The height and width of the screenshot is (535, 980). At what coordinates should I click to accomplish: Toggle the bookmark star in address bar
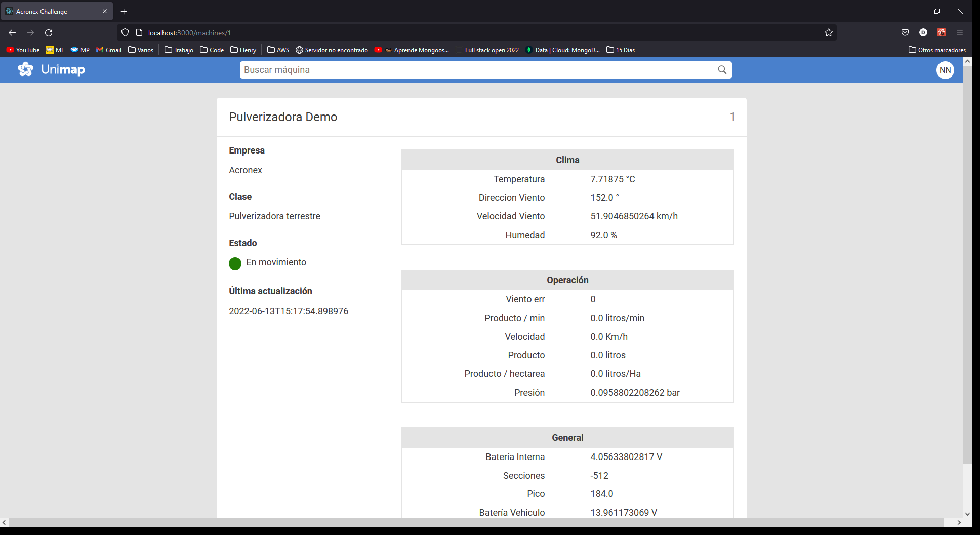tap(829, 32)
